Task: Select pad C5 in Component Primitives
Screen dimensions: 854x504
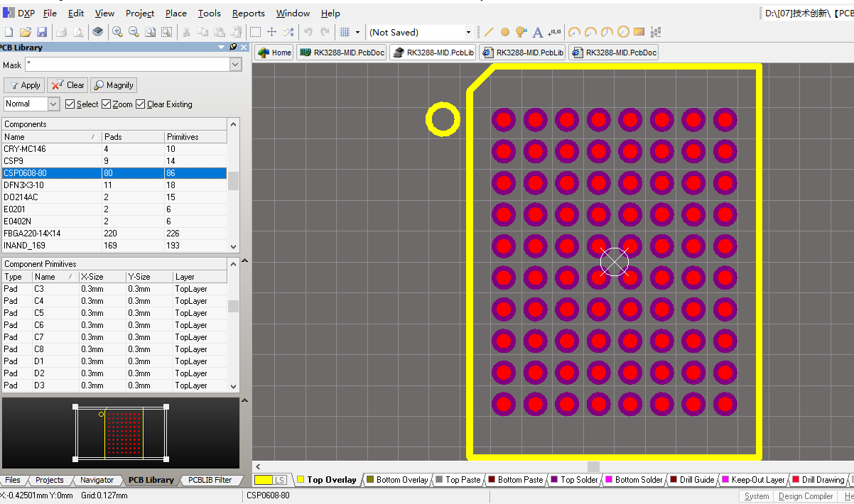Action: click(x=114, y=313)
